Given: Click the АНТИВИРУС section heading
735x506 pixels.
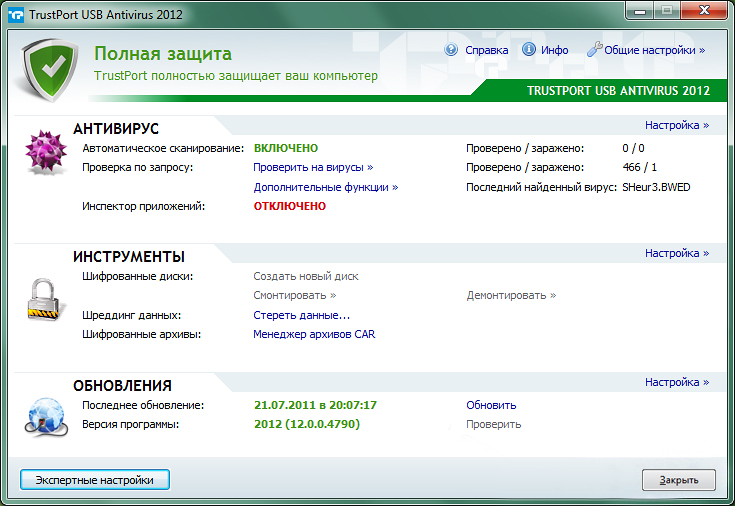Looking at the screenshot, I should click(116, 128).
